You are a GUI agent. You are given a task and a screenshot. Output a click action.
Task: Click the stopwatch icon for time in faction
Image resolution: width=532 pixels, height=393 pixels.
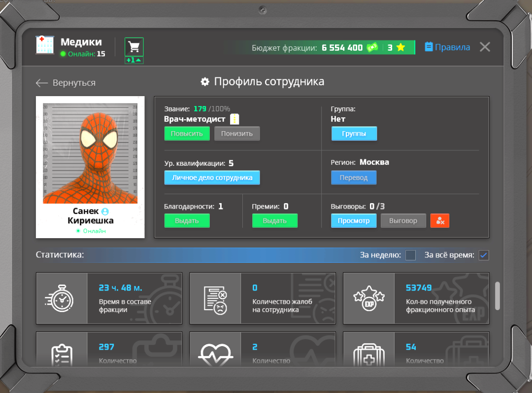60,298
